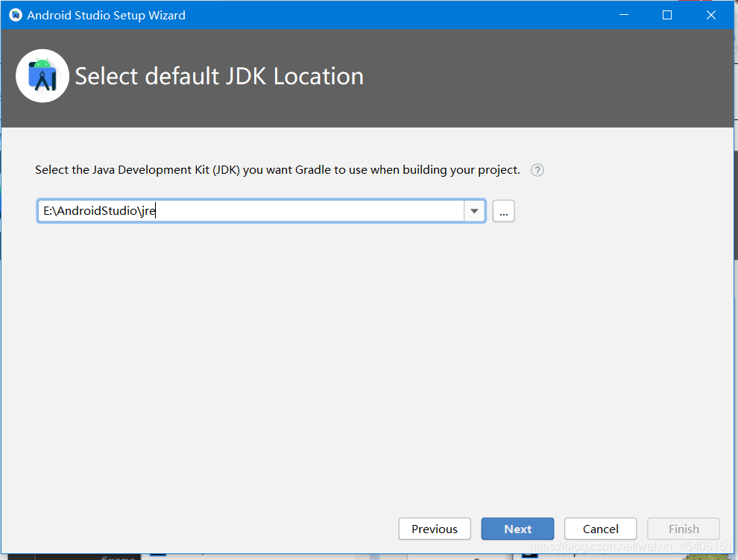This screenshot has width=738, height=560.
Task: Go back with the Previous button
Action: click(435, 529)
